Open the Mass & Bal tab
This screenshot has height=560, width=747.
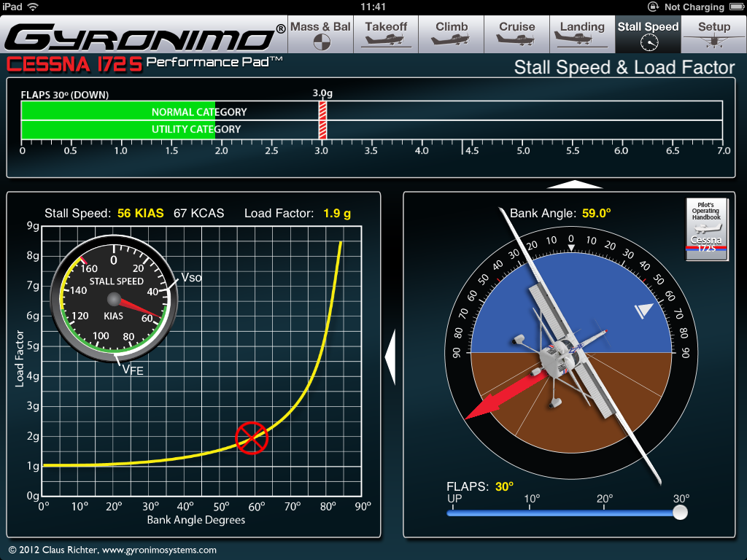321,34
